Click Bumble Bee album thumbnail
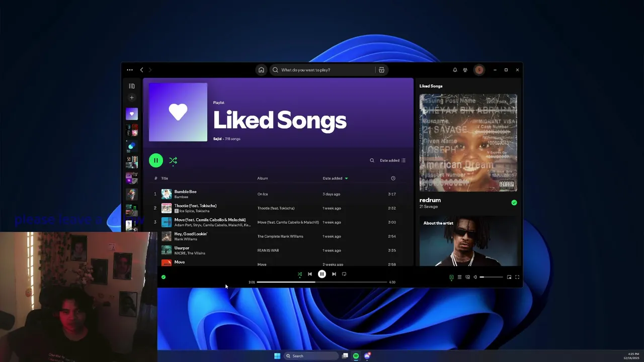Screen dimensions: 644x362 [x=167, y=194]
